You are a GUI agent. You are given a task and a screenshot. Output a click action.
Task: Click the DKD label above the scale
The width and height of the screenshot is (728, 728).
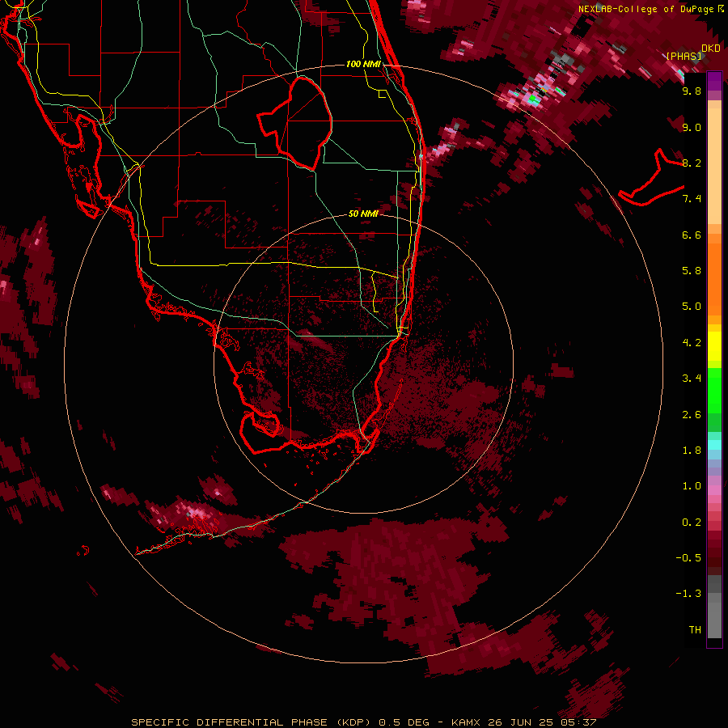pyautogui.click(x=710, y=48)
